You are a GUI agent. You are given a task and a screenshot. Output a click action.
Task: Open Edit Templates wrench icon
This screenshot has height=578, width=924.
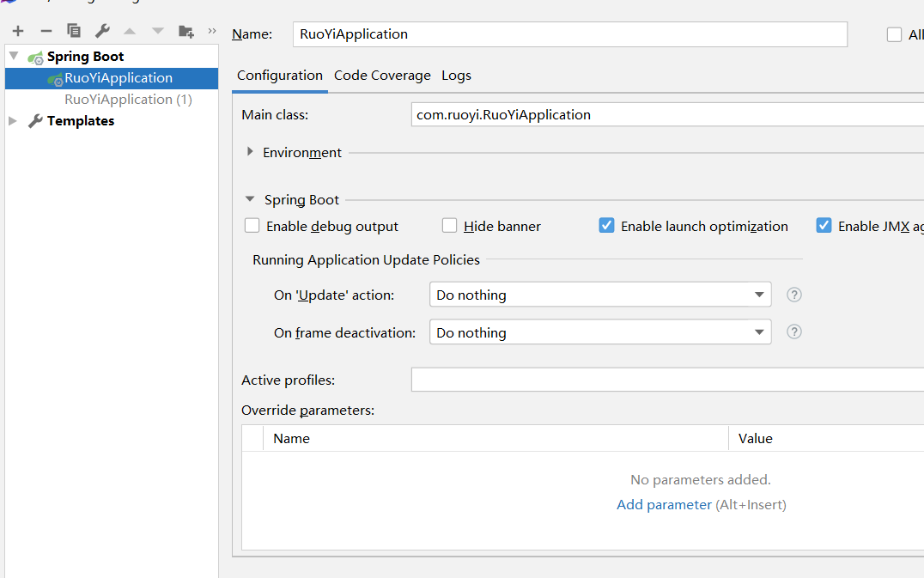tap(102, 31)
